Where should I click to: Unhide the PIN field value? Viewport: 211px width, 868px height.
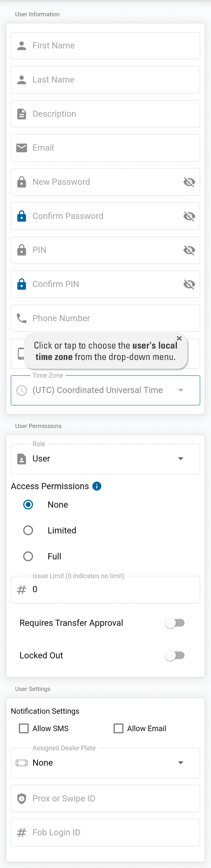[x=189, y=250]
